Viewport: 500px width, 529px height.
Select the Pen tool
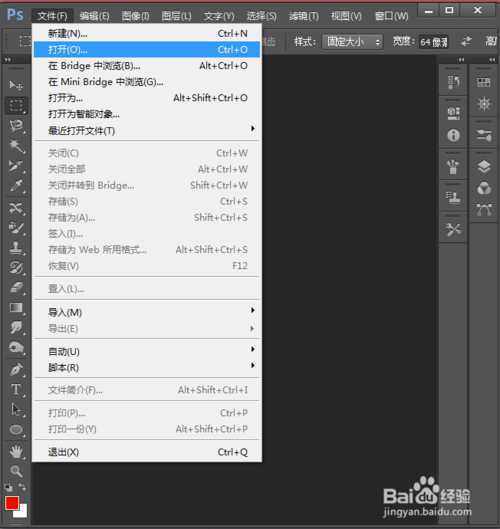click(x=16, y=369)
